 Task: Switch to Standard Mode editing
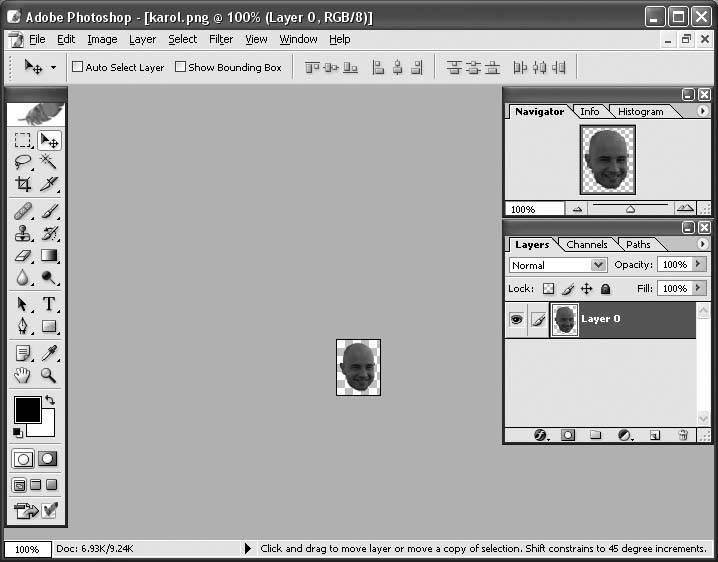click(23, 459)
